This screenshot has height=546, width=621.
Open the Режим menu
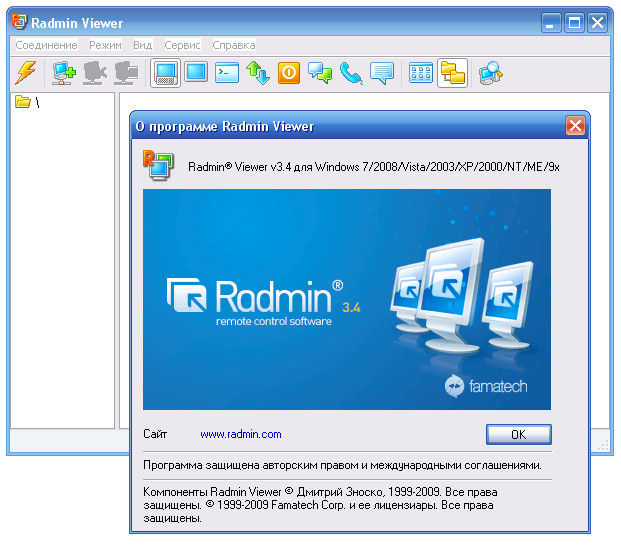pyautogui.click(x=105, y=45)
